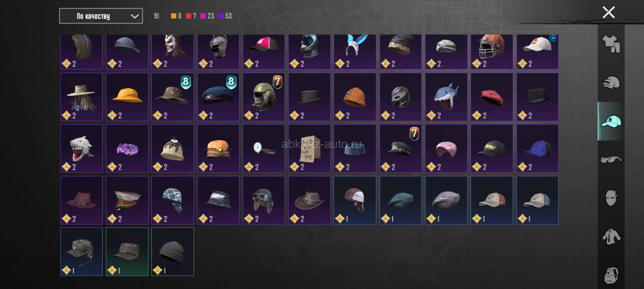
Task: Close the inventory screen
Action: (x=608, y=12)
